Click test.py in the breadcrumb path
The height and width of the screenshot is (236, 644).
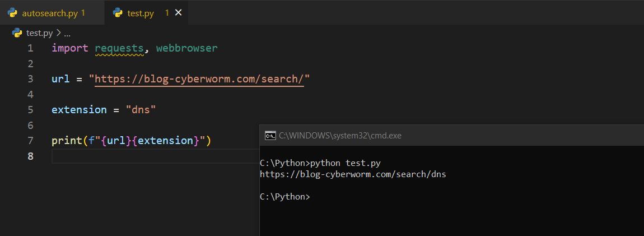coord(39,33)
